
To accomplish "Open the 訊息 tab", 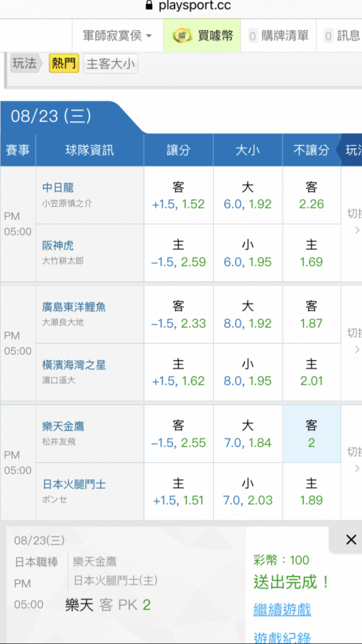I will [342, 35].
